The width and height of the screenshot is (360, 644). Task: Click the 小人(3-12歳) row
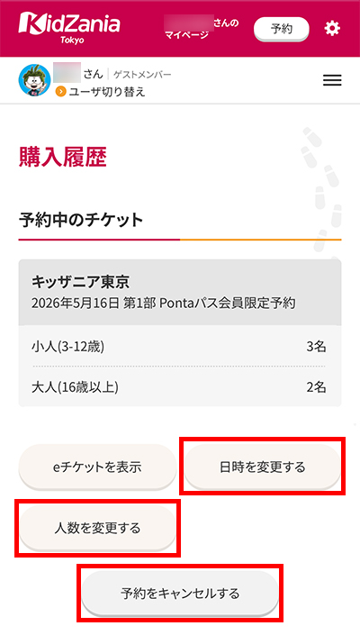(x=179, y=347)
